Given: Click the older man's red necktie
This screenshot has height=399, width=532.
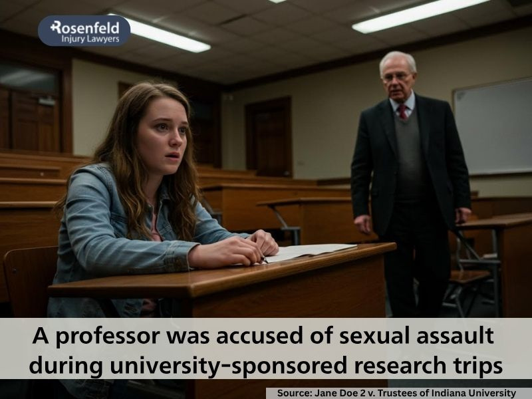Looking at the screenshot, I should tap(402, 112).
